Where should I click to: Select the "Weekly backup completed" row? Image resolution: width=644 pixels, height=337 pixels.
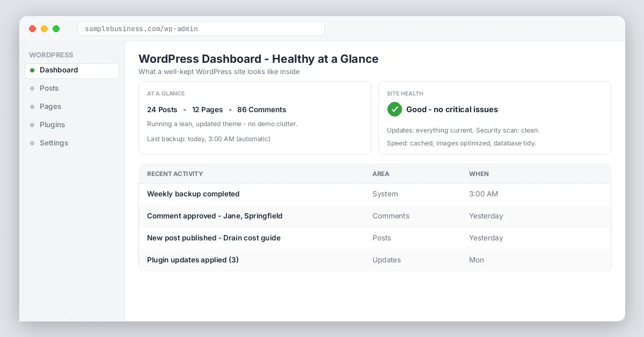[375, 194]
